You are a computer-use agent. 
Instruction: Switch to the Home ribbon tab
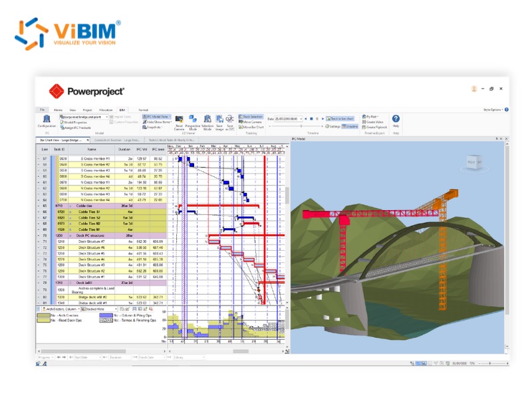pyautogui.click(x=58, y=110)
